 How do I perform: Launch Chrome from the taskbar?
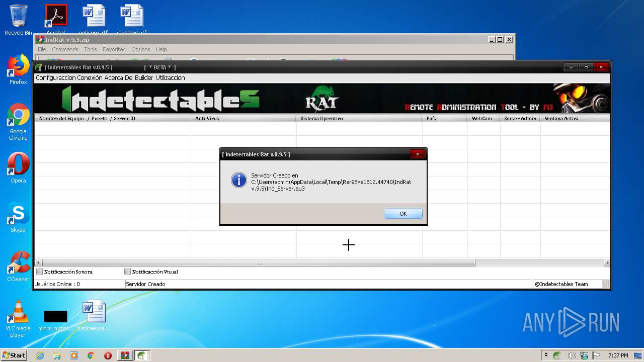[91, 355]
